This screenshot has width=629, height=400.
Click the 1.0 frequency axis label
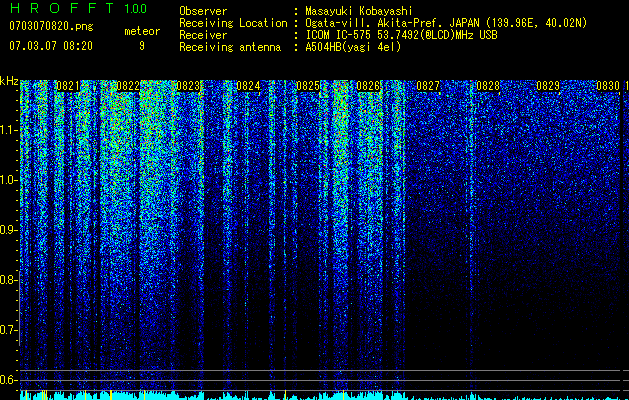pyautogui.click(x=8, y=180)
